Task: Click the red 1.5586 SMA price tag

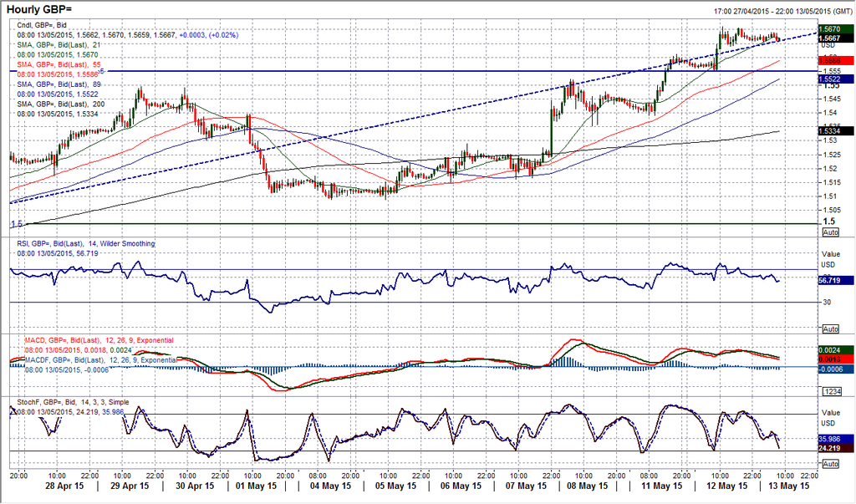Action: pos(836,60)
